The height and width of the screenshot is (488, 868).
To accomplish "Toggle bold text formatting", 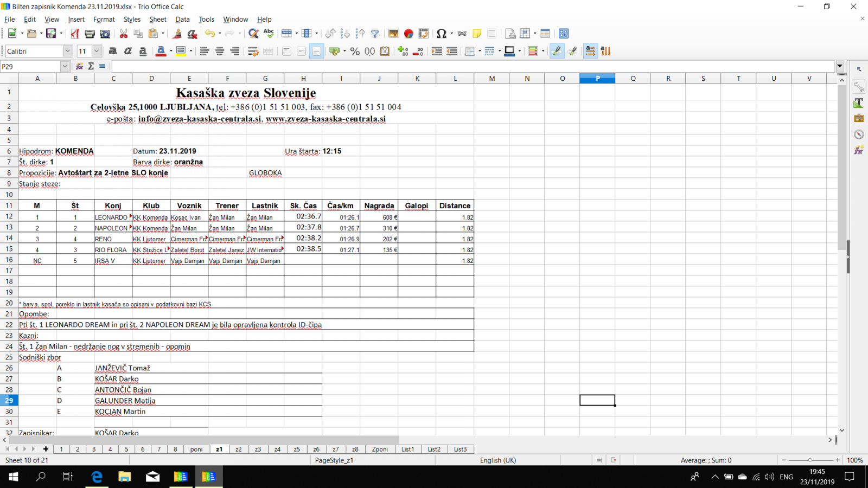I will coord(113,51).
